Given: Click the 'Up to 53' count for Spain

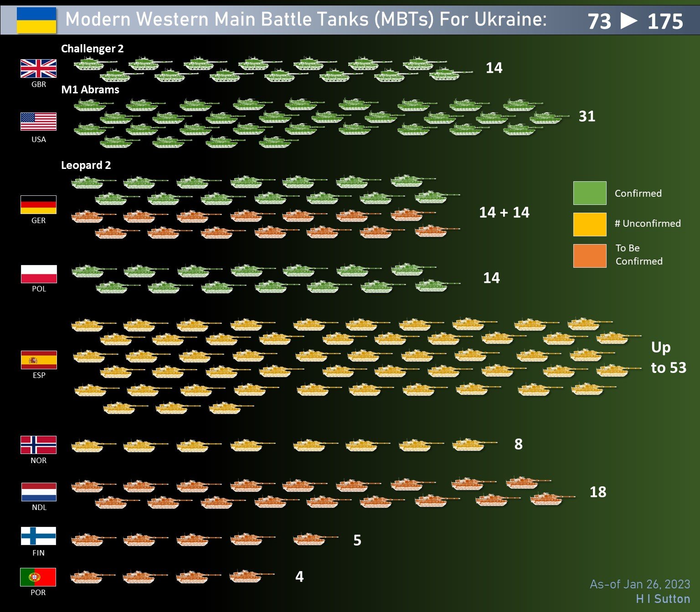Looking at the screenshot, I should pyautogui.click(x=668, y=357).
